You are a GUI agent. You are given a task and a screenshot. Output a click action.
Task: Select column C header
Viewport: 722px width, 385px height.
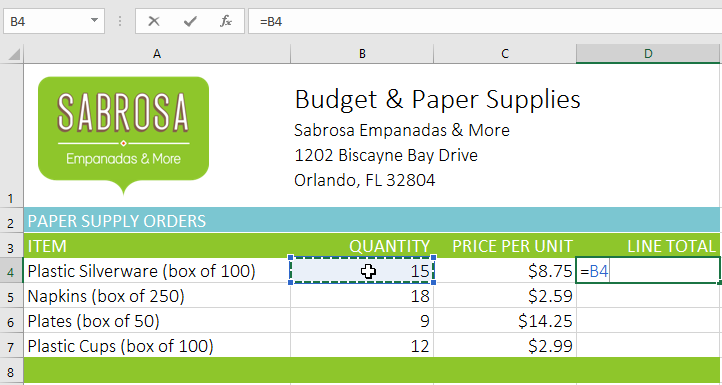click(505, 54)
